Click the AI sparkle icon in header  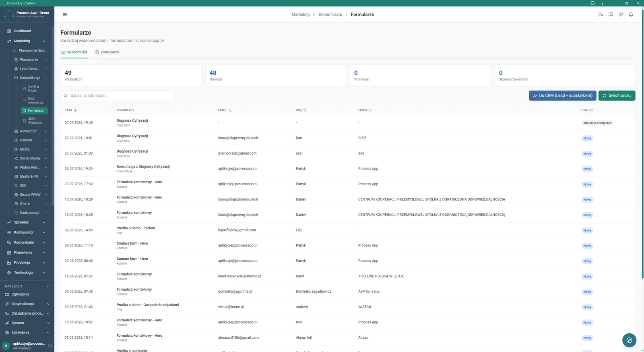(621, 14)
